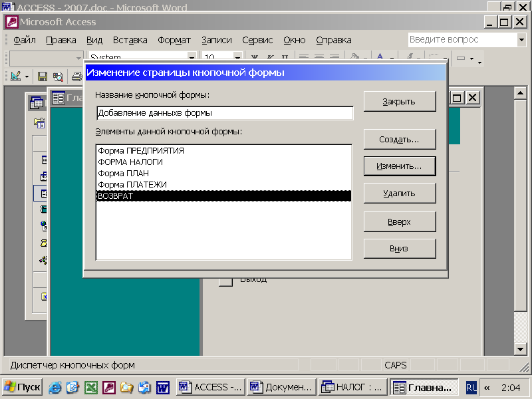
Task: Align text left in formatting toolbar
Action: (304, 57)
